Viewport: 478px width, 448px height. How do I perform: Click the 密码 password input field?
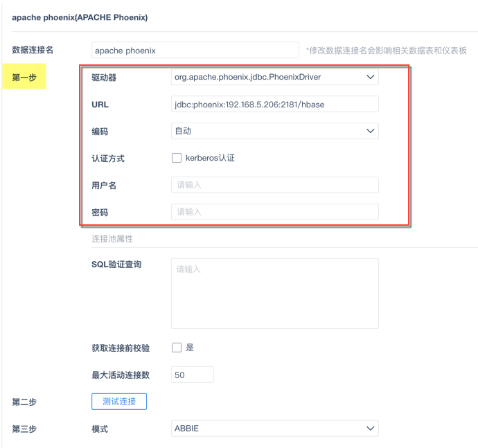(274, 212)
